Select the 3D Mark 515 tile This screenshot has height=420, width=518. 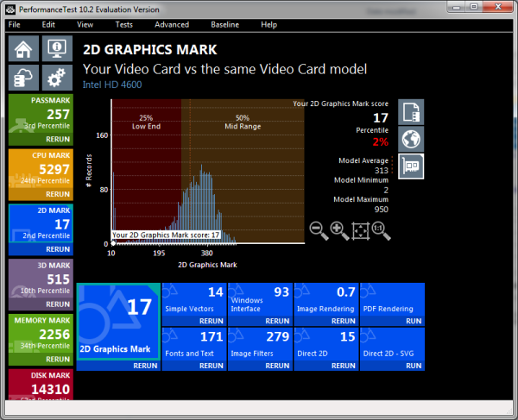coord(41,279)
